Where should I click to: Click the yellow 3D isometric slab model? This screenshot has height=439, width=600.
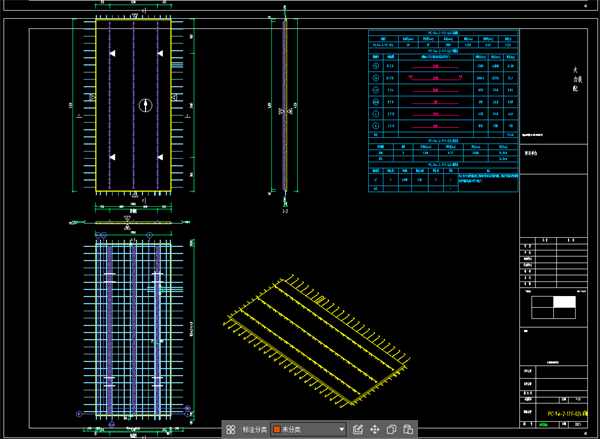tap(316, 340)
